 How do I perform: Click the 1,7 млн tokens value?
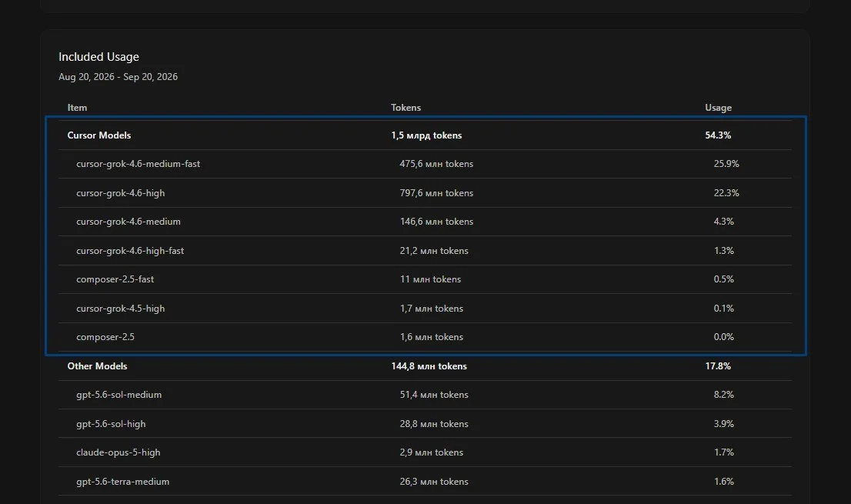click(432, 308)
